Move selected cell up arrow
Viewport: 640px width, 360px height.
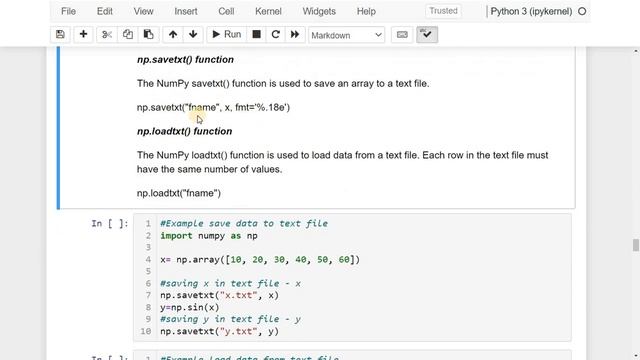[x=173, y=35]
